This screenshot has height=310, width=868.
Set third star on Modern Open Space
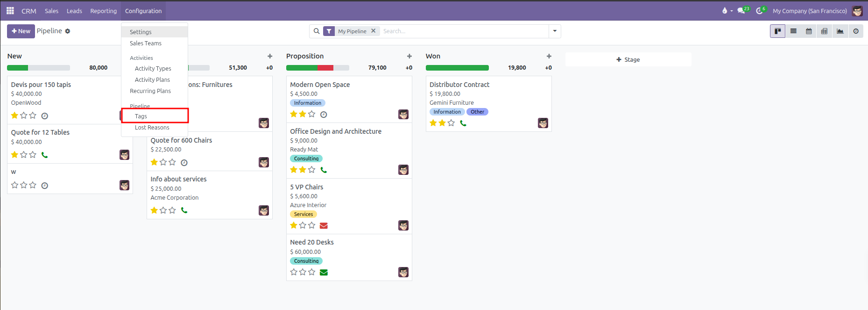coord(312,114)
